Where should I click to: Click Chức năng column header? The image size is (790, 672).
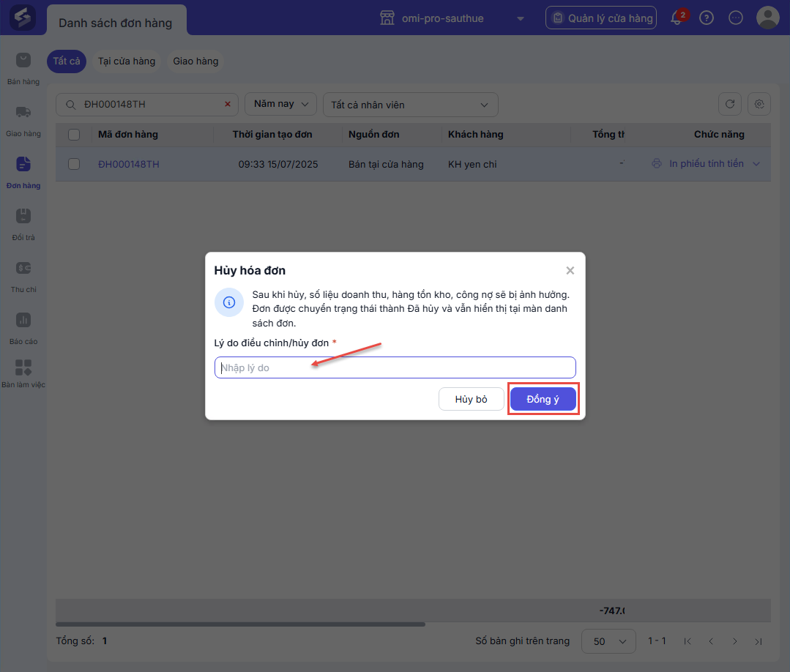(719, 135)
